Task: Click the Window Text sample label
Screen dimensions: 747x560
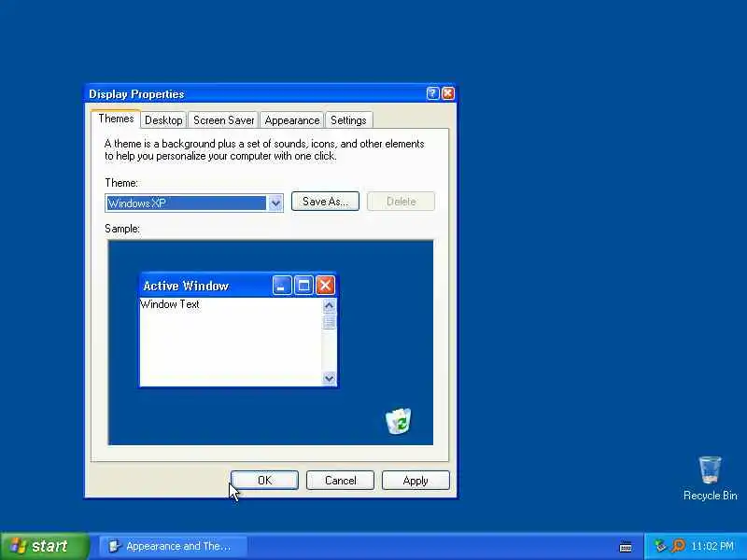Action: [x=170, y=304]
